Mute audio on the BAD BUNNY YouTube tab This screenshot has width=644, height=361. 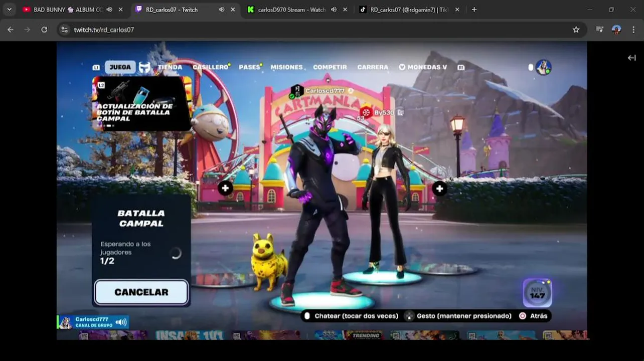pos(109,10)
